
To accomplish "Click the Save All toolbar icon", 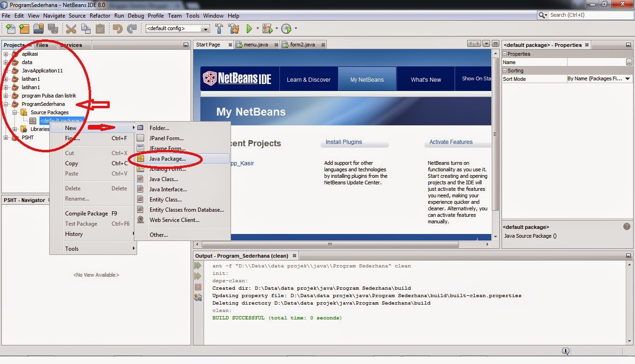I will [53, 29].
